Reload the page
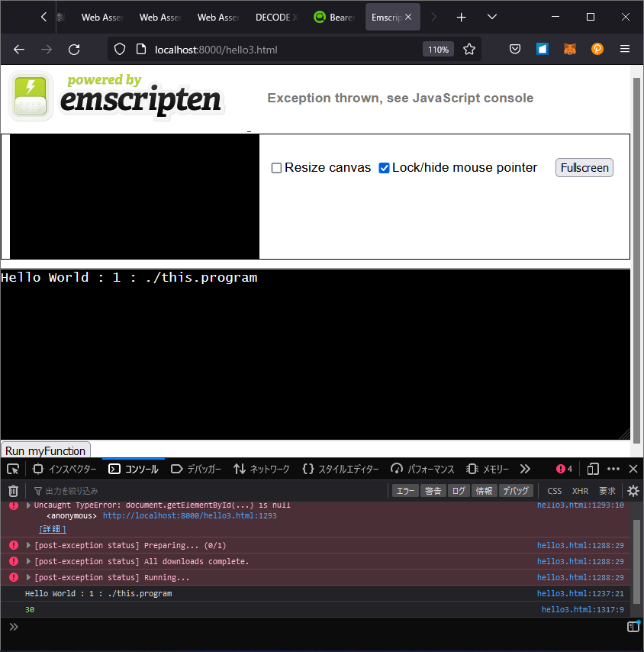Image resolution: width=644 pixels, height=652 pixels. [74, 50]
